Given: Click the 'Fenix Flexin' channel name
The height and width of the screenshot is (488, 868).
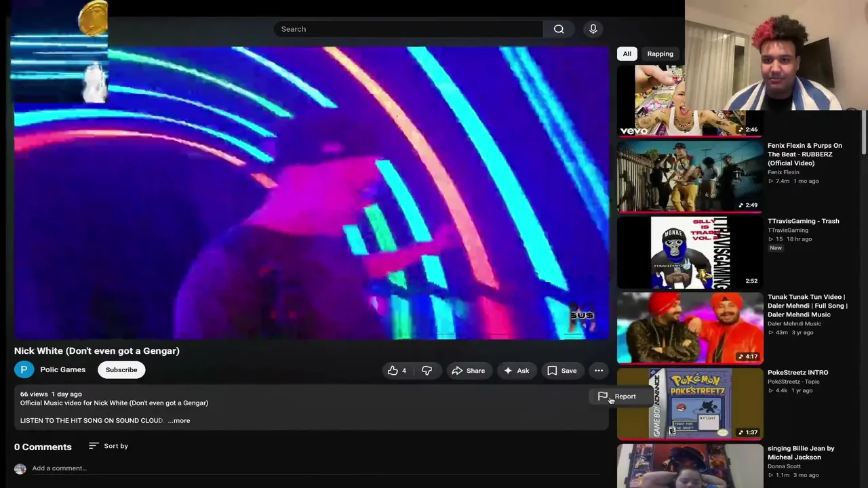Looking at the screenshot, I should point(783,172).
